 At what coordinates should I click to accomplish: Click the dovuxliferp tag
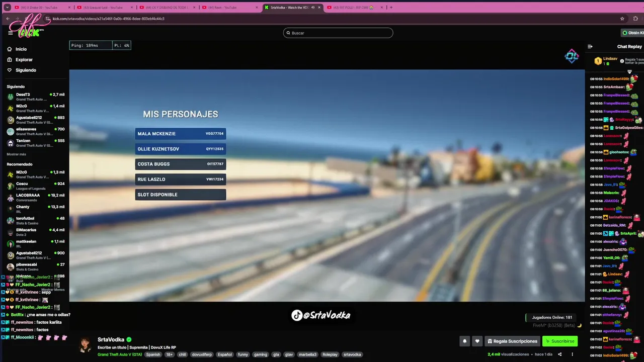pos(202,354)
